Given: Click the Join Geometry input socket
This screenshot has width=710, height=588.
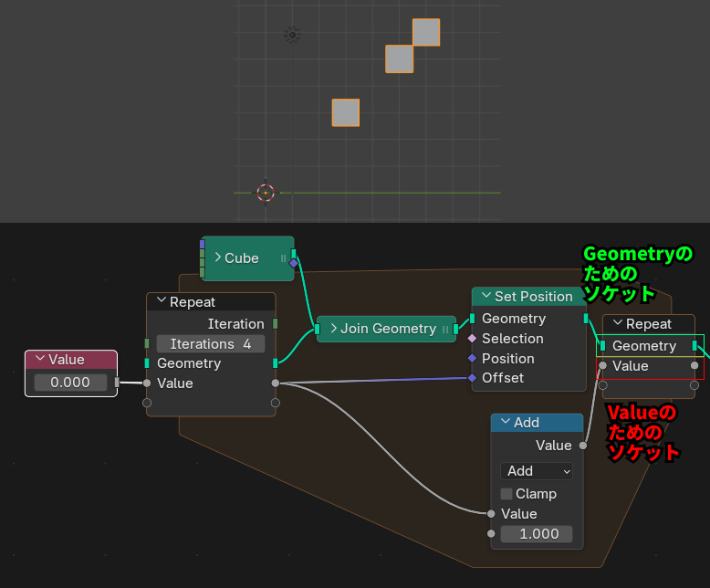Looking at the screenshot, I should (x=317, y=329).
